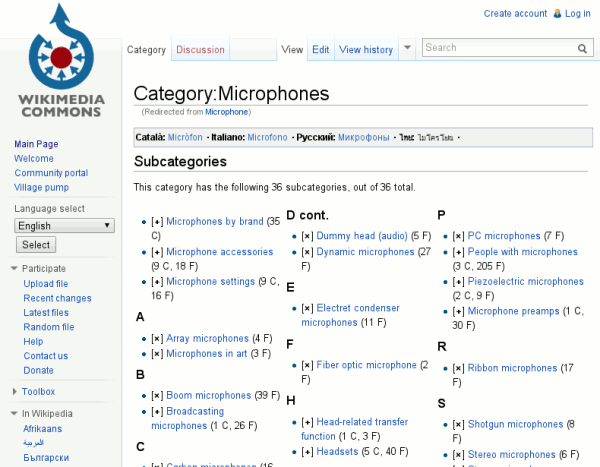Open the dropdown arrow next to View history
The width and height of the screenshot is (600, 467).
(x=407, y=48)
